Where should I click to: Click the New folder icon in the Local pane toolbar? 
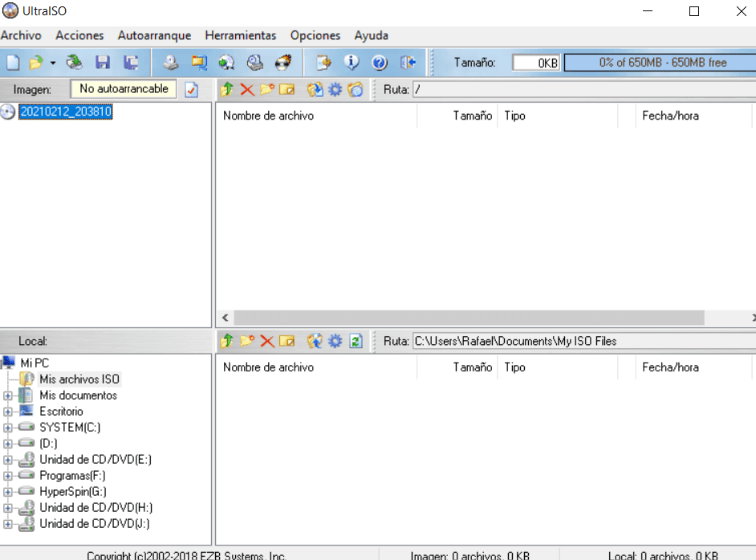point(247,341)
